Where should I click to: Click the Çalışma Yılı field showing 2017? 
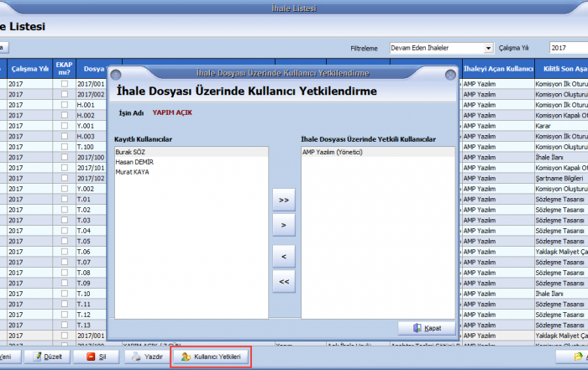click(x=568, y=49)
